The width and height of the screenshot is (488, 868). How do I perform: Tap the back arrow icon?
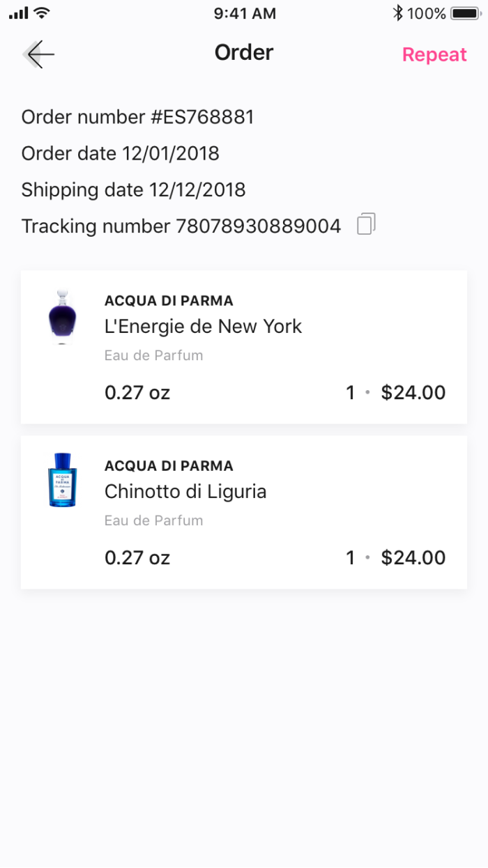(38, 54)
